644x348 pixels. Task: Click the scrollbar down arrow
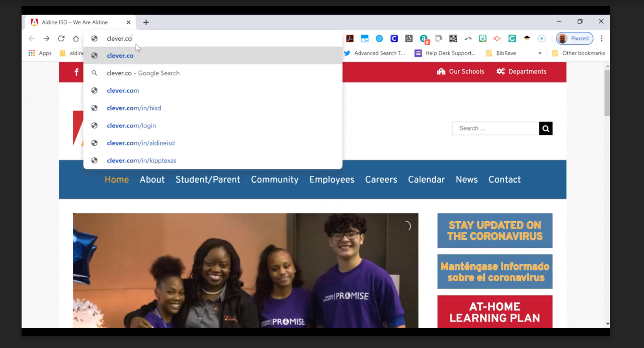[x=608, y=324]
